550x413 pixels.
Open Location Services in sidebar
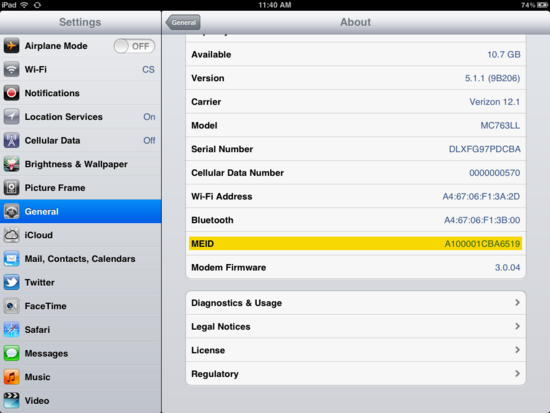click(x=81, y=117)
